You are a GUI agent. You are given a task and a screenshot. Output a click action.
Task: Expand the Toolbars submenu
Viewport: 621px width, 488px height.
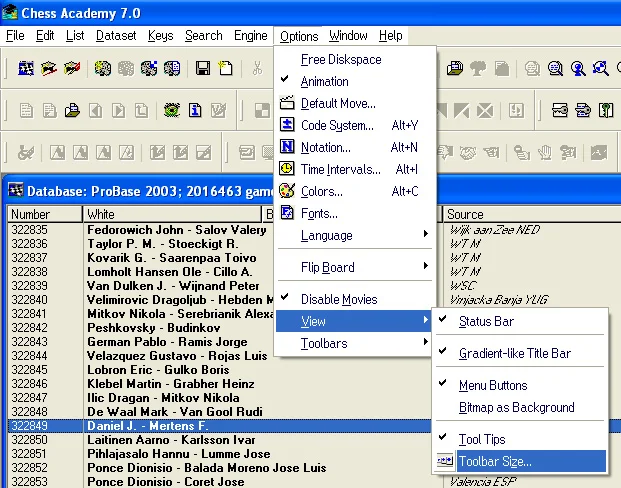pyautogui.click(x=354, y=343)
